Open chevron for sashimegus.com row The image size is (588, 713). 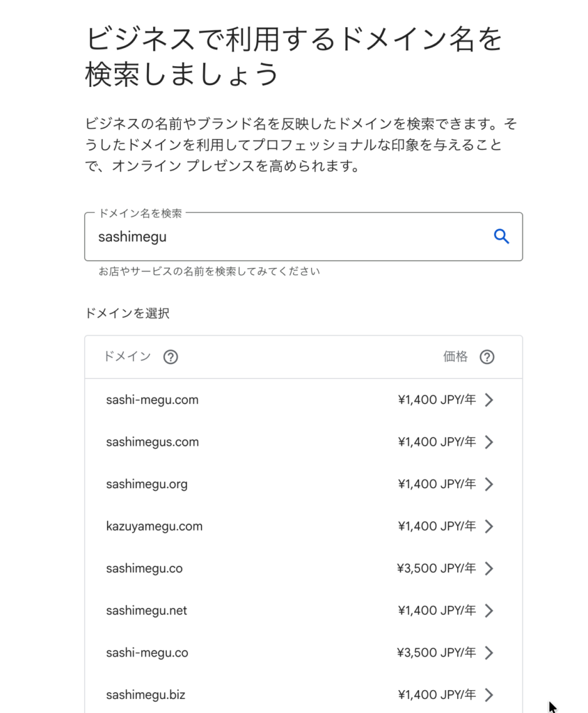point(489,442)
